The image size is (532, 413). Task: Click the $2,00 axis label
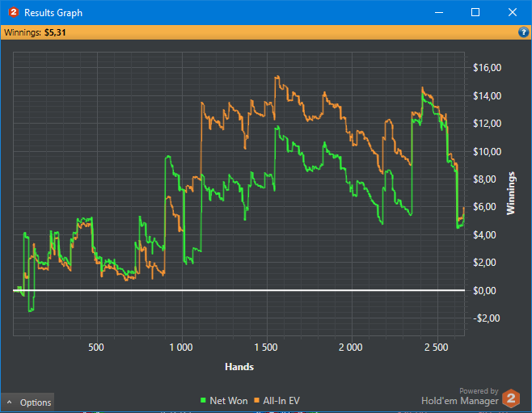pos(484,263)
